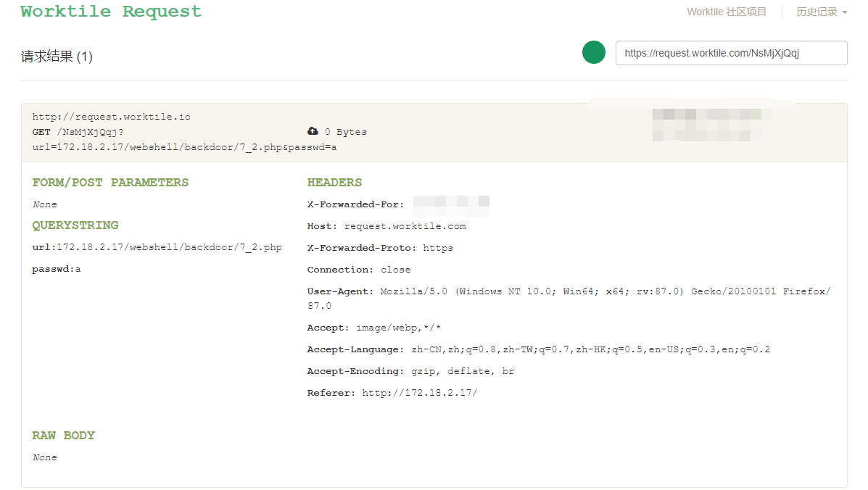
Task: Click the X-Forwarded-For header label
Action: click(x=355, y=204)
